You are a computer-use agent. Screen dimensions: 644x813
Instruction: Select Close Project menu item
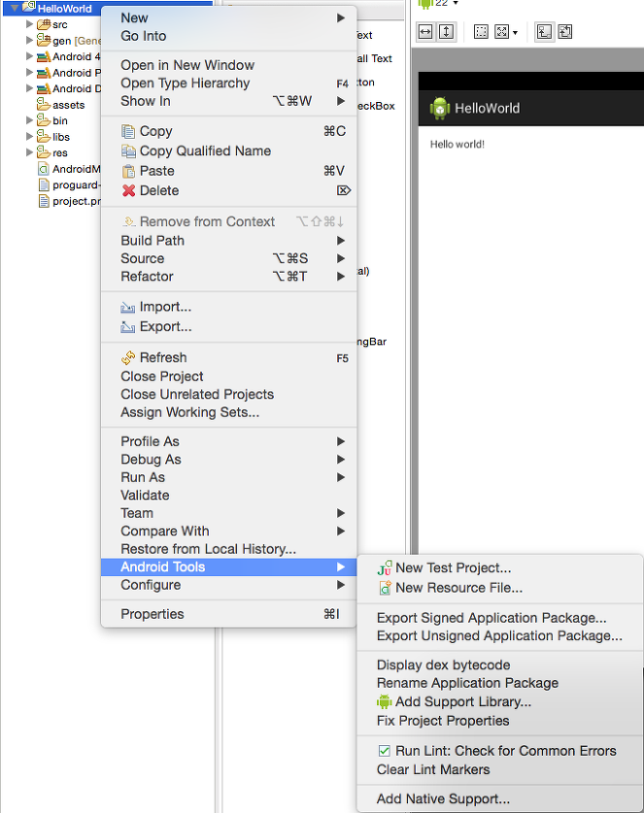228,377
